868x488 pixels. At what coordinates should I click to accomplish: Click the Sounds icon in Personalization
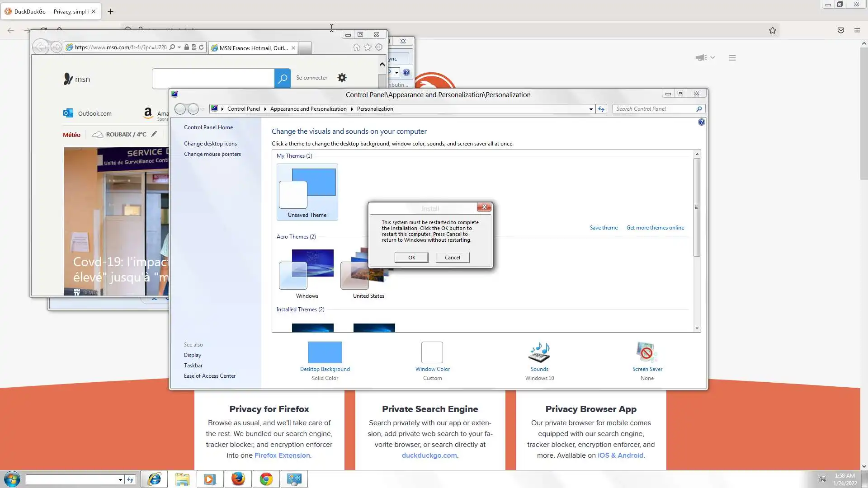tap(539, 353)
